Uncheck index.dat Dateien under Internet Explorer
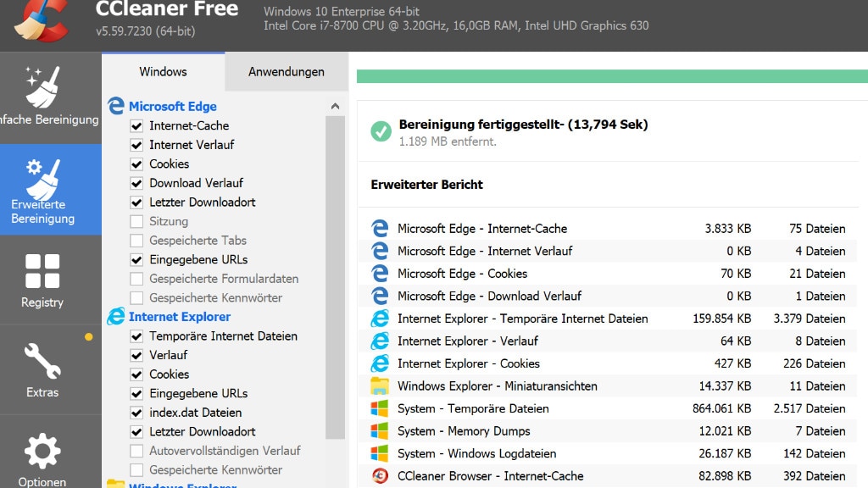The image size is (868, 488). (136, 412)
